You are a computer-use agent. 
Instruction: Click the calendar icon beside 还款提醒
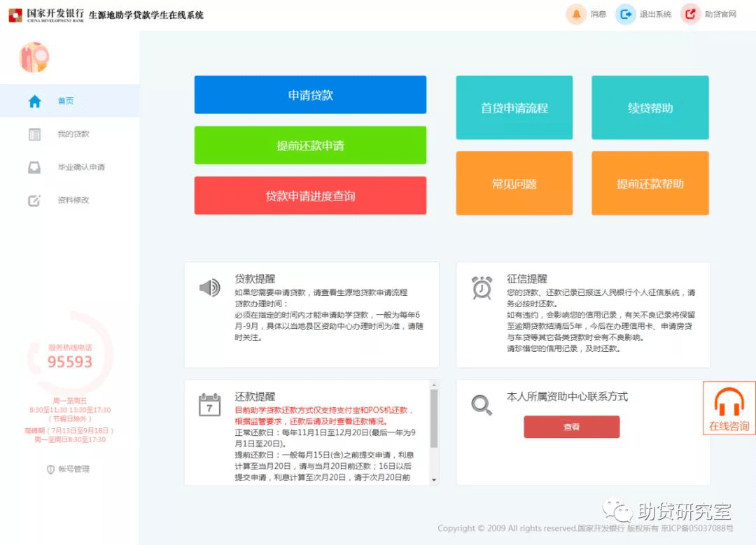pos(208,406)
